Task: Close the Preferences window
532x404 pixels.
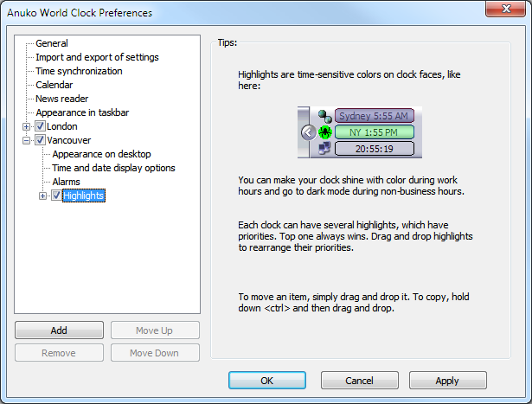Action: pos(509,12)
